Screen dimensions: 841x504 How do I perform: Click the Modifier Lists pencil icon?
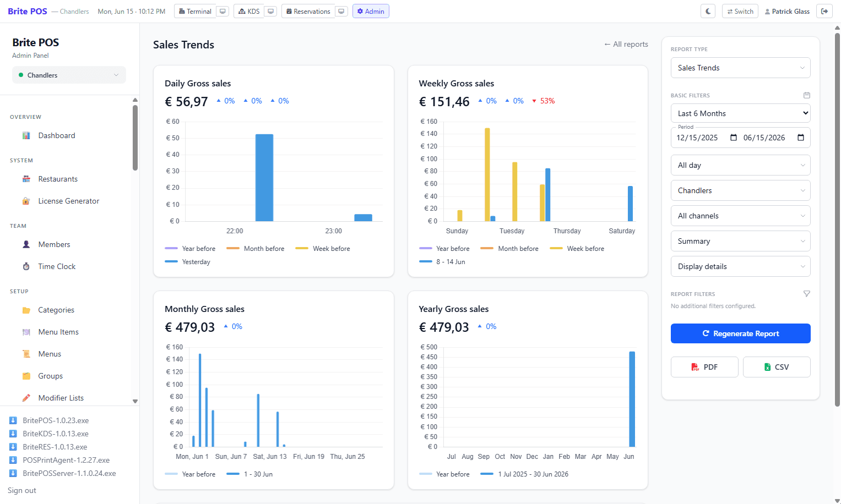[26, 398]
